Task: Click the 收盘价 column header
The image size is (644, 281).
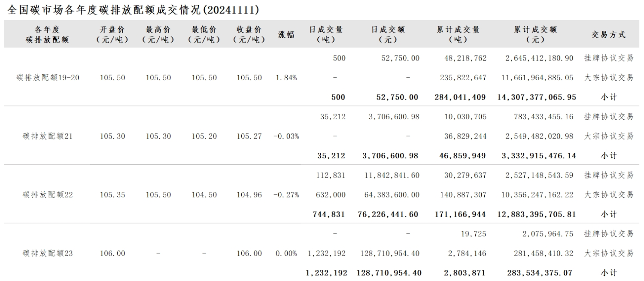Action: pyautogui.click(x=249, y=34)
